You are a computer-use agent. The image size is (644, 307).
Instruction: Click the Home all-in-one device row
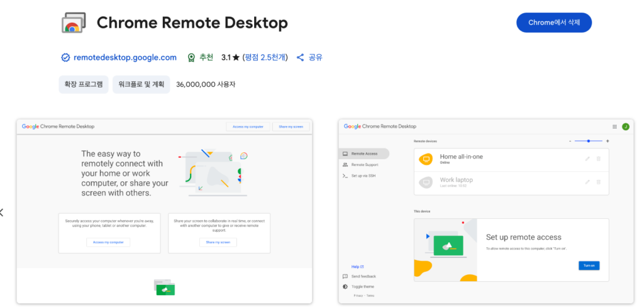[511, 160]
